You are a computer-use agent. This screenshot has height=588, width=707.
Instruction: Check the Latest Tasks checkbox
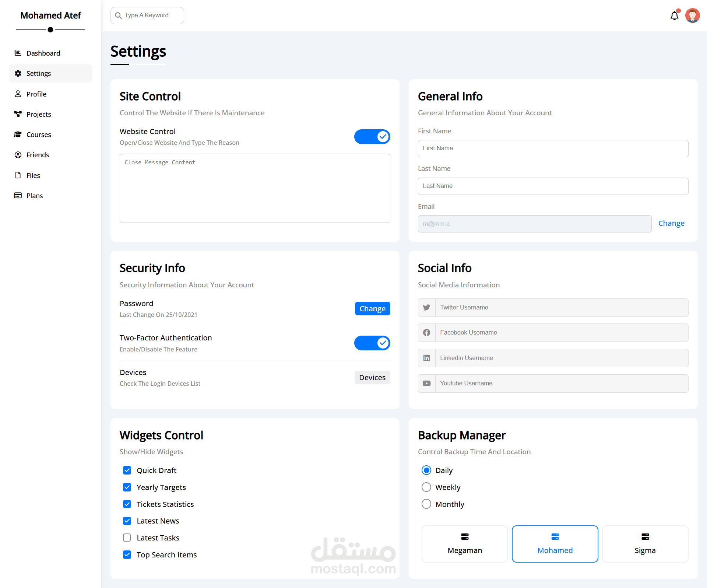click(127, 538)
